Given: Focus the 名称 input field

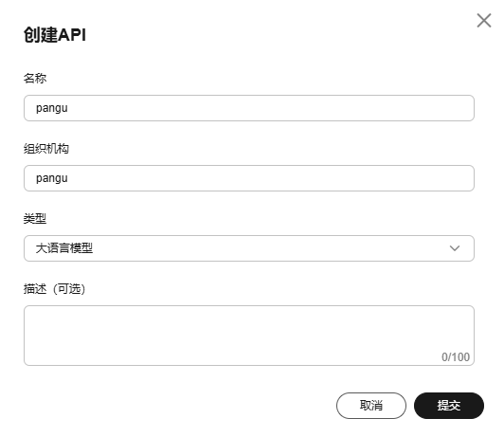Looking at the screenshot, I should [249, 108].
